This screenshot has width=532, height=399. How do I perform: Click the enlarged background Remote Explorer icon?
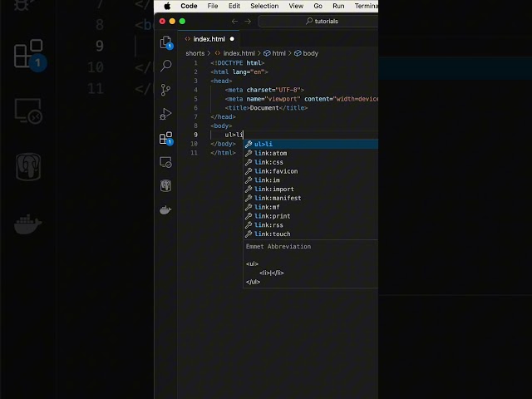click(x=28, y=111)
